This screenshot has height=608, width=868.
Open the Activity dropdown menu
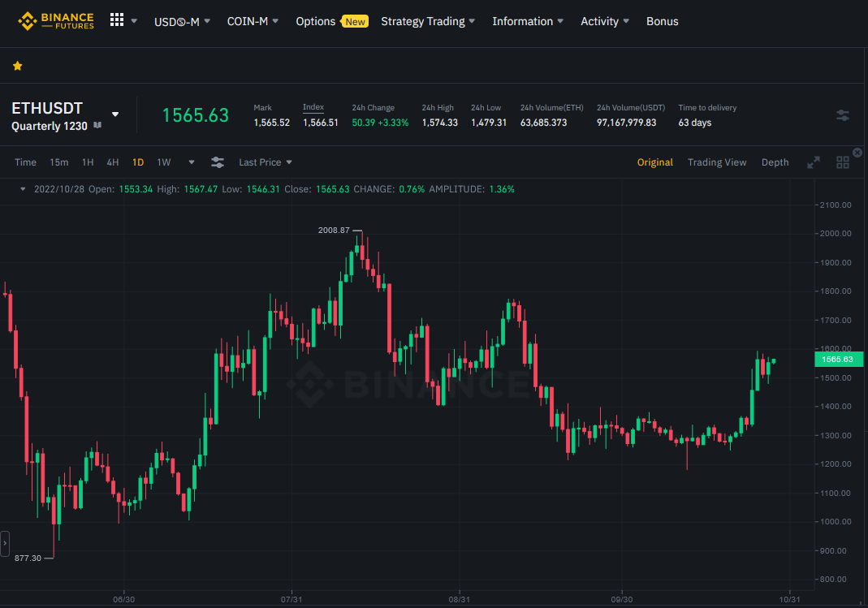[x=604, y=22]
